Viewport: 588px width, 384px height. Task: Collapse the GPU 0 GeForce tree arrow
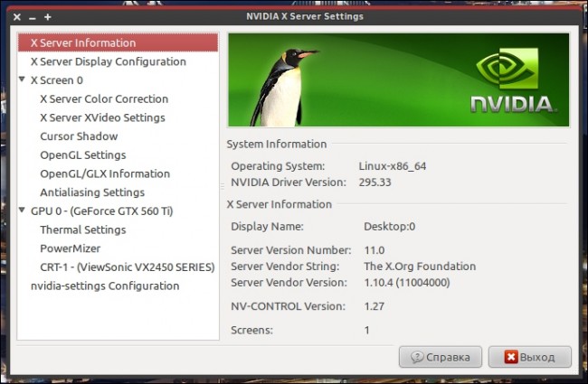tap(23, 211)
